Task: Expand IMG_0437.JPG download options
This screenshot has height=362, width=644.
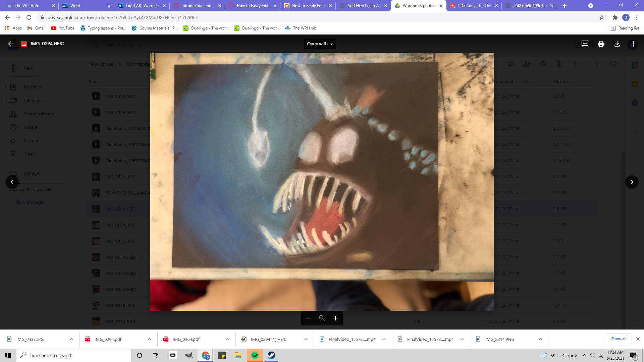Action: pyautogui.click(x=71, y=339)
